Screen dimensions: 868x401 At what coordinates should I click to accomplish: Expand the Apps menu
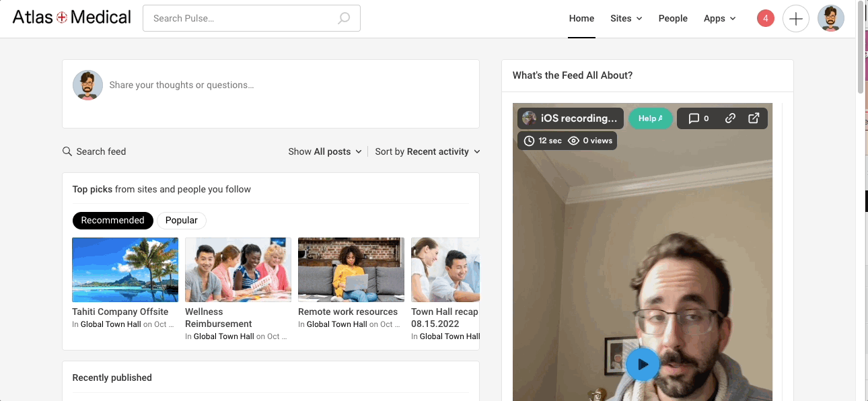[720, 18]
